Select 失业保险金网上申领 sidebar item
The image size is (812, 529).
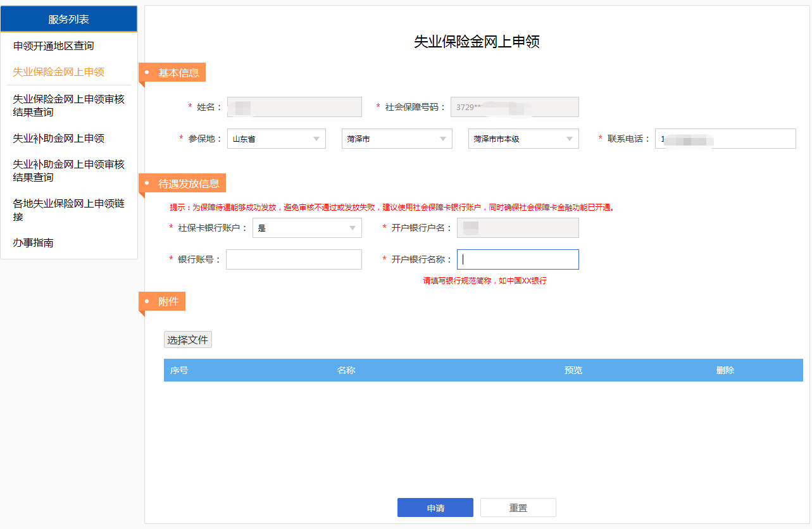pyautogui.click(x=58, y=72)
